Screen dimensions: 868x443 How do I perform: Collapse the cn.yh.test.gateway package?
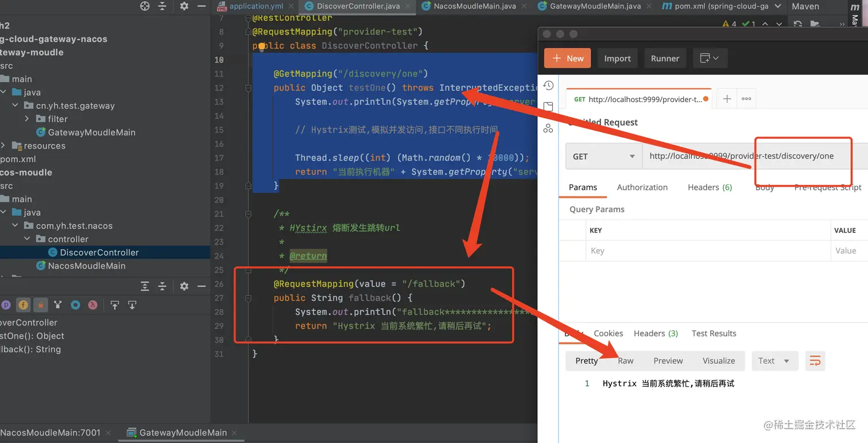click(15, 106)
